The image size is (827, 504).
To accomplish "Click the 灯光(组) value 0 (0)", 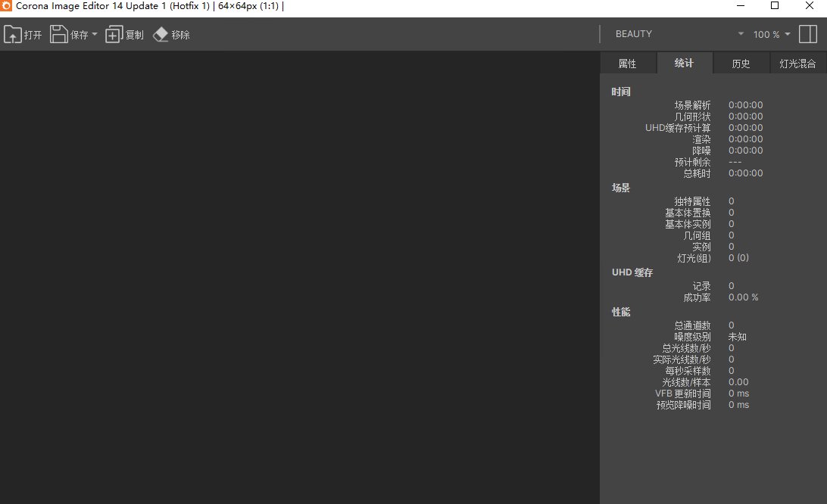I will pos(738,258).
